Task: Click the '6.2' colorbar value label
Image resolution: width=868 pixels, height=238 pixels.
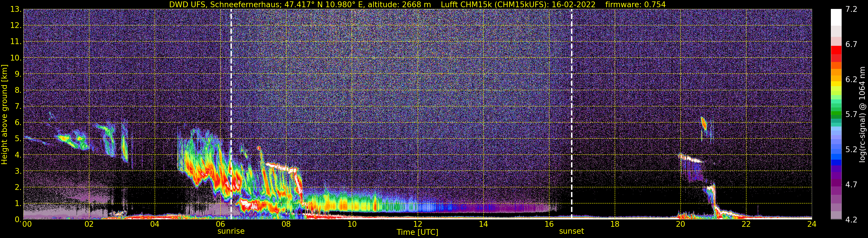Action: tap(852, 79)
